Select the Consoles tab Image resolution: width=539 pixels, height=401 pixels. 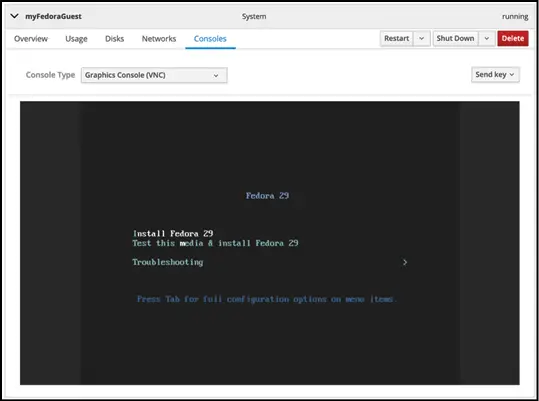click(x=210, y=38)
